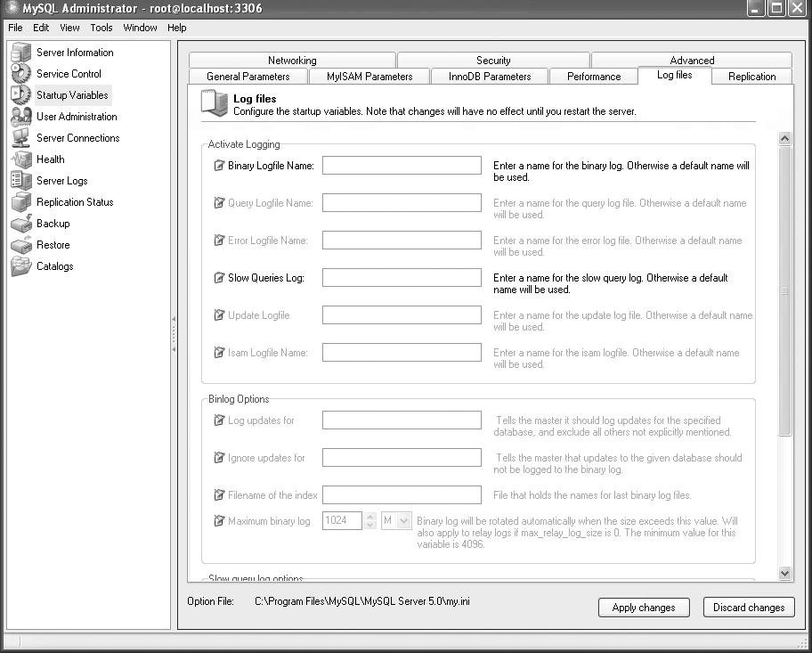This screenshot has width=812, height=653.
Task: Click the Restore drive icon
Action: (x=21, y=245)
